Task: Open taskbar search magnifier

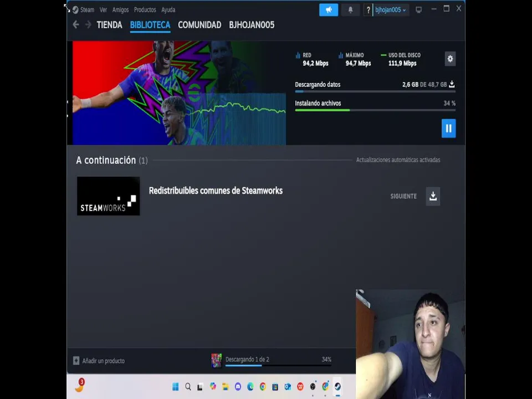Action: coord(188,386)
